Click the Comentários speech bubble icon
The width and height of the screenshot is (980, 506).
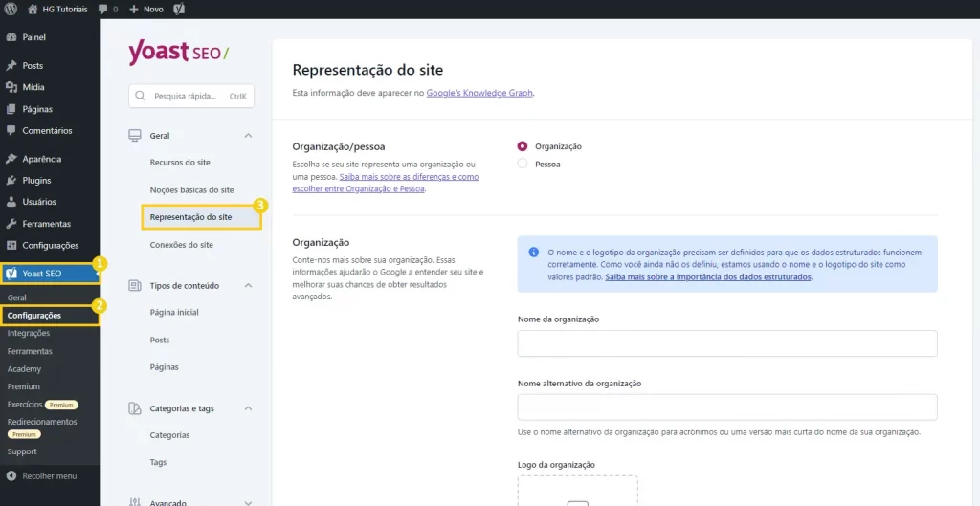(11, 130)
